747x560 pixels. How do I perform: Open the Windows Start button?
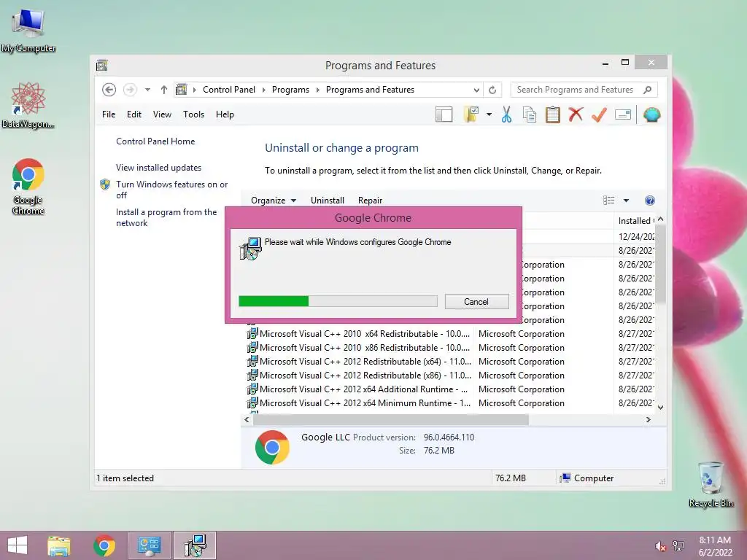[18, 545]
